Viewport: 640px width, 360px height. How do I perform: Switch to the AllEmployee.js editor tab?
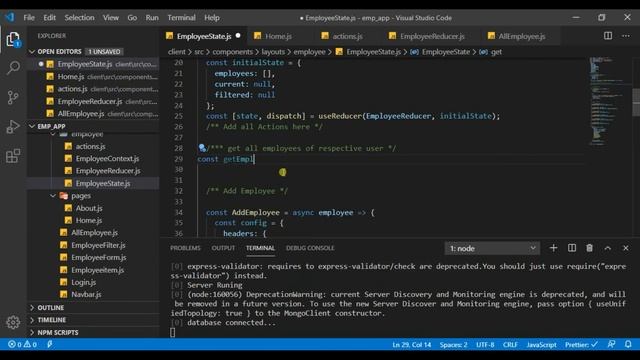pos(522,36)
